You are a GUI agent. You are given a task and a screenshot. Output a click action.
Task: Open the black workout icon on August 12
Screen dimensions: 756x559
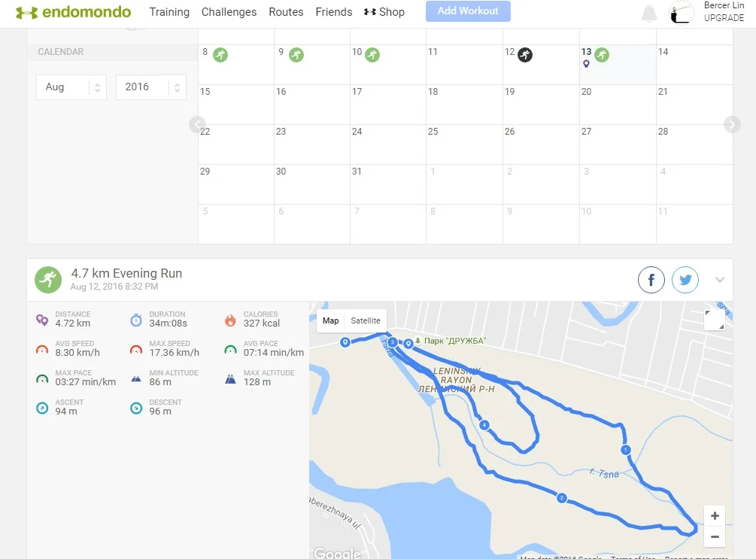pyautogui.click(x=525, y=54)
